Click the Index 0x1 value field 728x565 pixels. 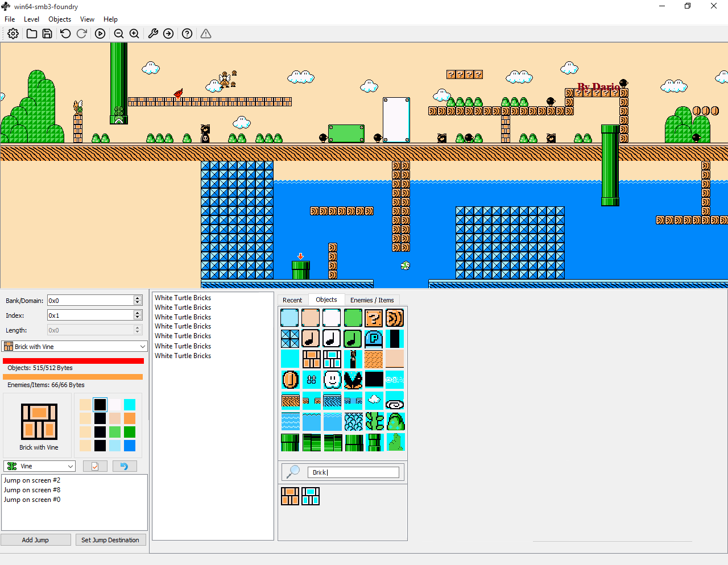point(90,315)
